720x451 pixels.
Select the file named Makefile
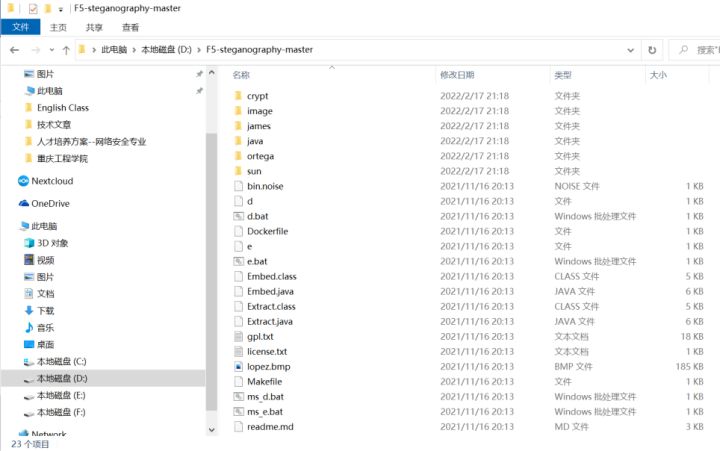click(x=264, y=382)
